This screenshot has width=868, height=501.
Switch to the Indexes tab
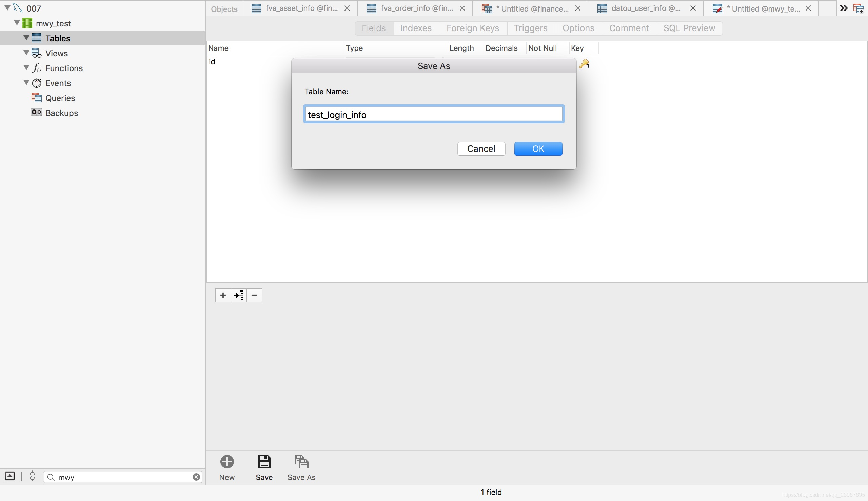tap(416, 28)
